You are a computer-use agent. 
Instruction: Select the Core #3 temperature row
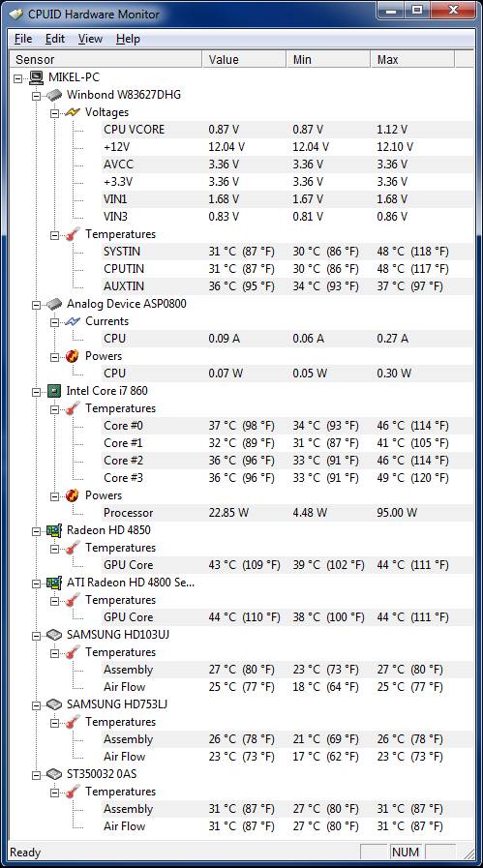click(x=287, y=478)
